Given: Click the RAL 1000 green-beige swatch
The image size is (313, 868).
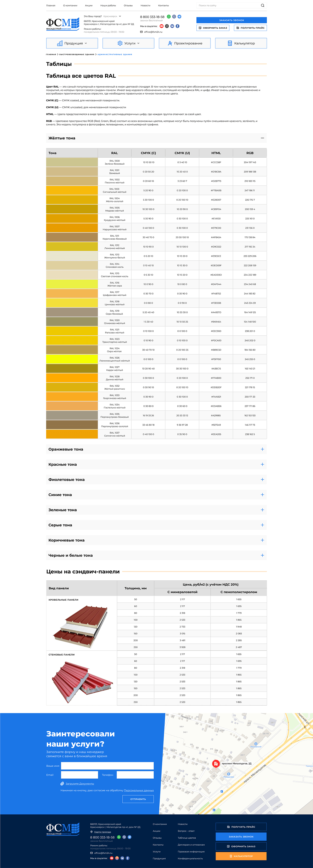Looking at the screenshot, I should click(72, 162).
